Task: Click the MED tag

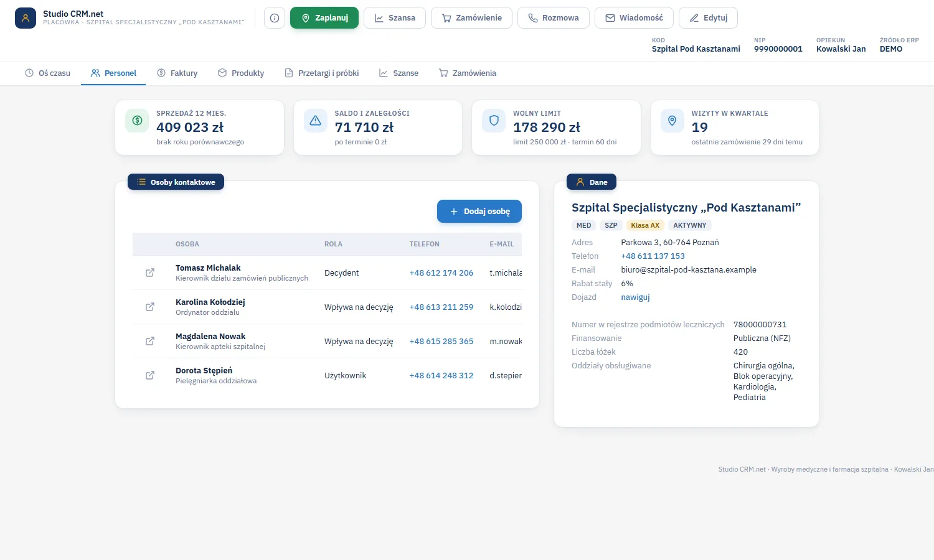Action: pos(584,225)
